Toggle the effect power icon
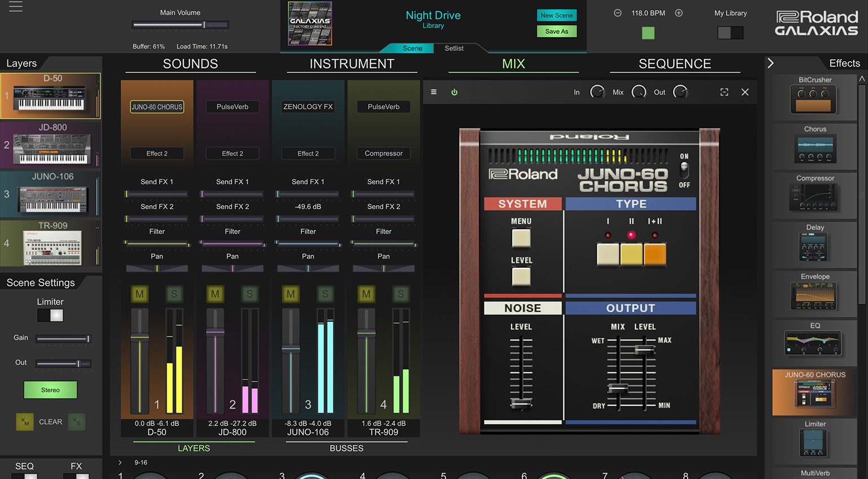Screen dimensions: 868x479 pyautogui.click(x=454, y=92)
